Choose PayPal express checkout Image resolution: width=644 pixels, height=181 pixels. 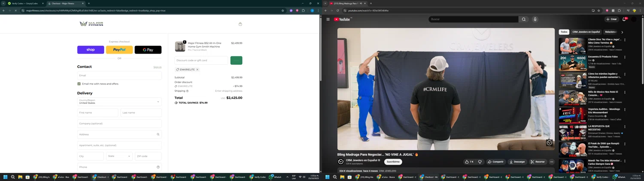click(x=119, y=50)
